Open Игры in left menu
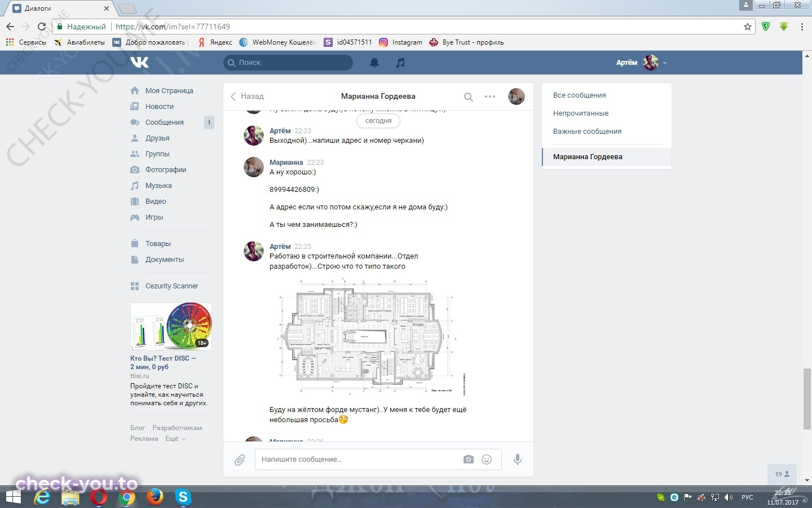Image resolution: width=812 pixels, height=508 pixels. click(154, 217)
